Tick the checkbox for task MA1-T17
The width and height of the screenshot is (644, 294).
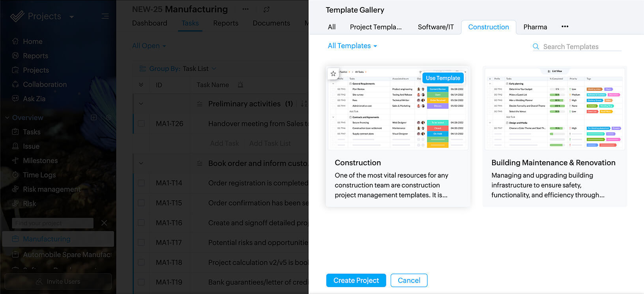[x=141, y=242]
